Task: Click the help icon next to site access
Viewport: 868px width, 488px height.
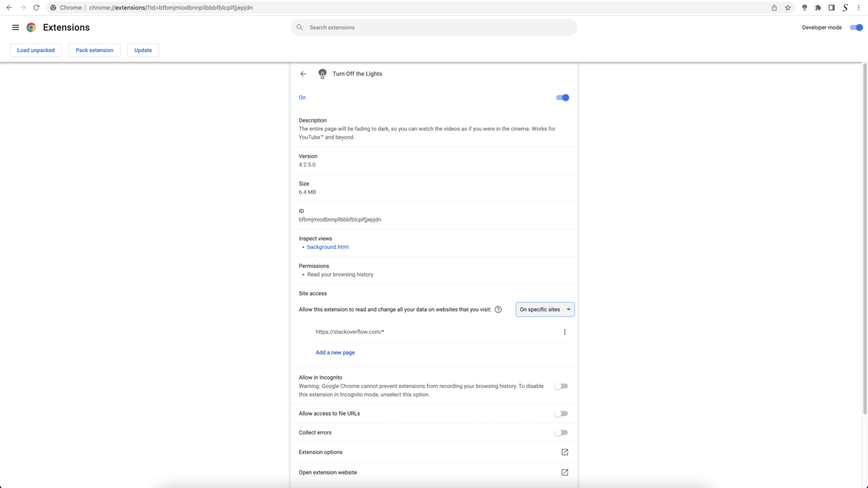Action: coord(498,309)
